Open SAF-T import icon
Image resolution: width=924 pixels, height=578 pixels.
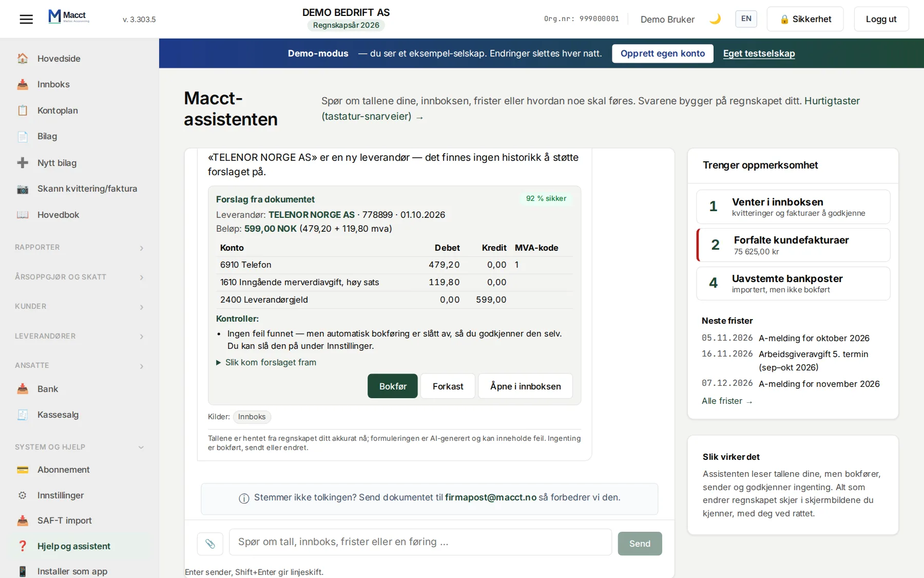23,520
